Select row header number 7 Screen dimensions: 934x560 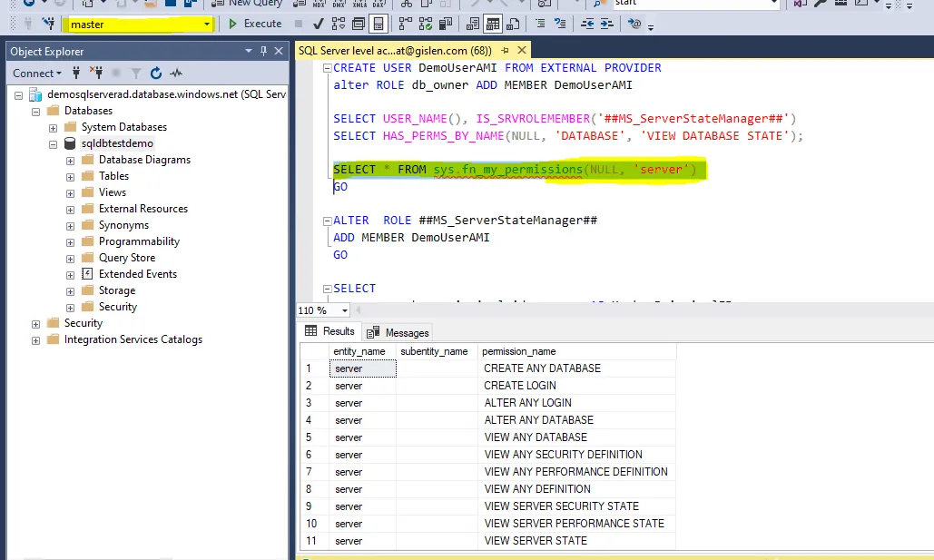[314, 472]
